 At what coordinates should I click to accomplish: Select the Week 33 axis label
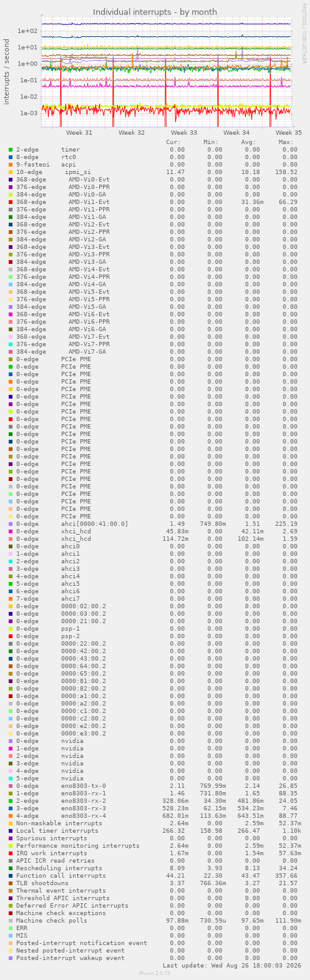point(184,133)
